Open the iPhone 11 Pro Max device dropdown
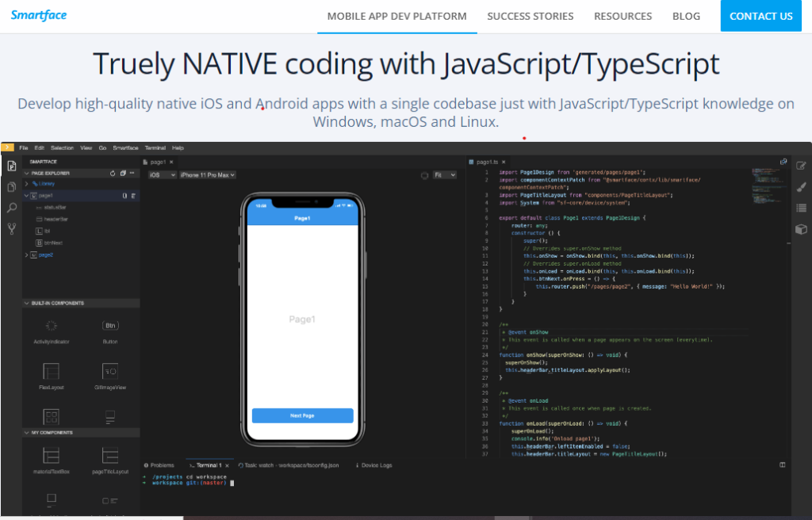Screen dimensions: 812x520 point(208,175)
